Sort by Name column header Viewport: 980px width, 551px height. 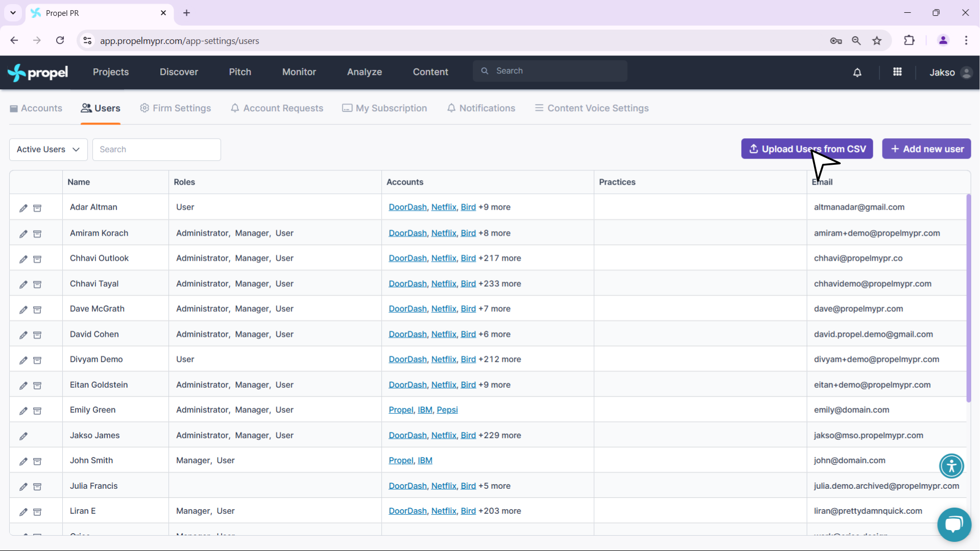(x=79, y=182)
